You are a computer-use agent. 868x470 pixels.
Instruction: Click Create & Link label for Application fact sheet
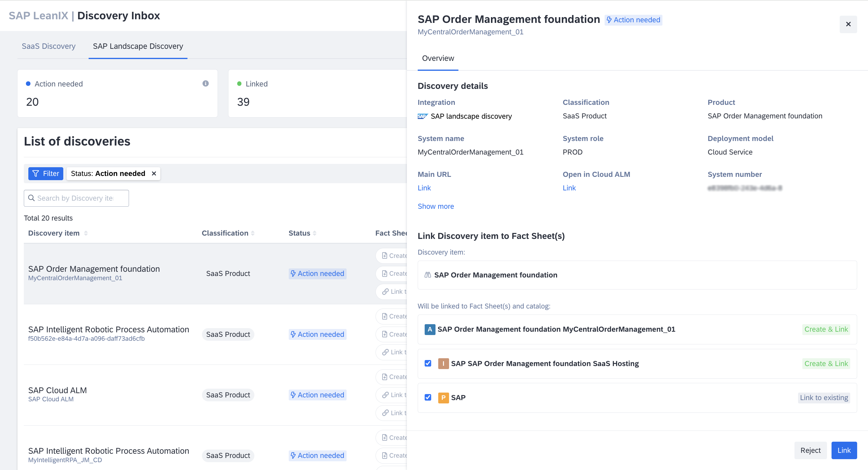(x=826, y=329)
